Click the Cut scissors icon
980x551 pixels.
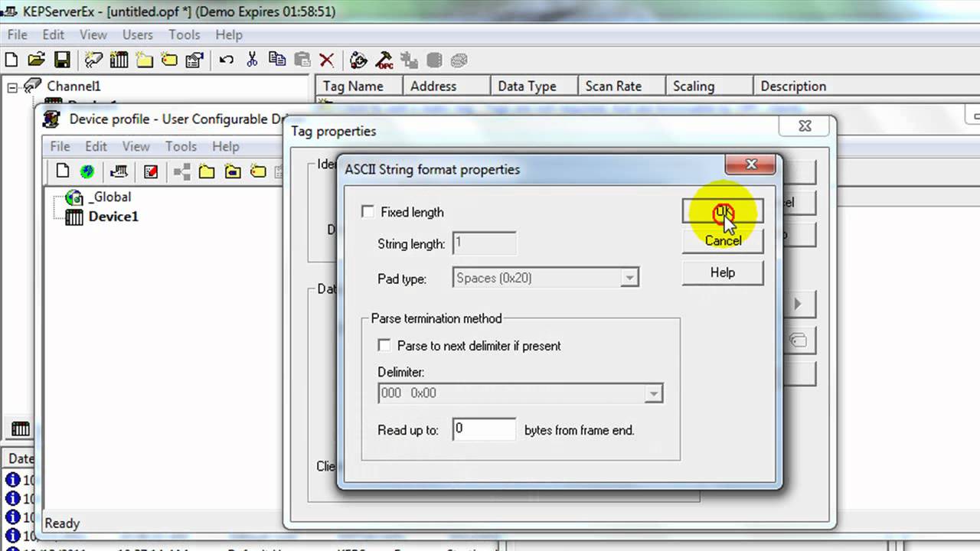[x=252, y=60]
